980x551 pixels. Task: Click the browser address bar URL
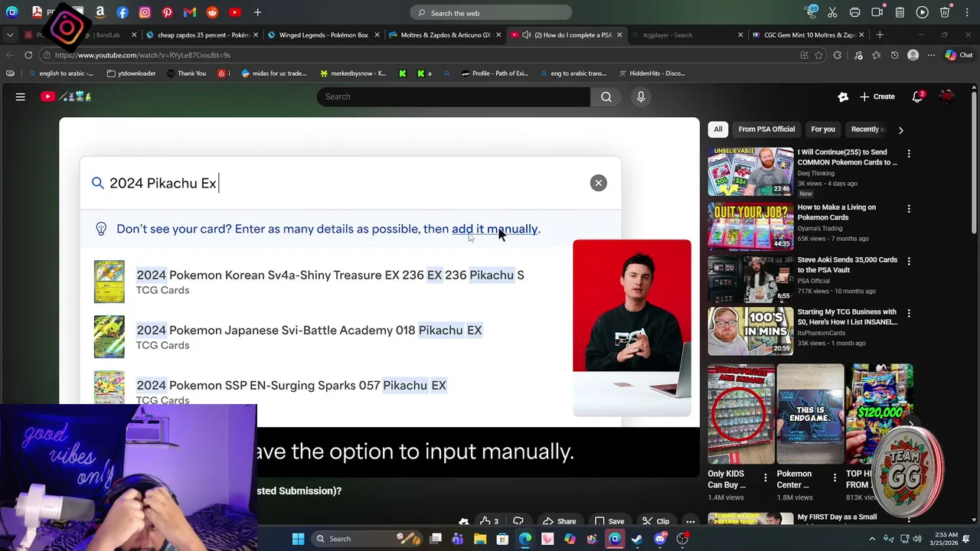click(x=142, y=55)
